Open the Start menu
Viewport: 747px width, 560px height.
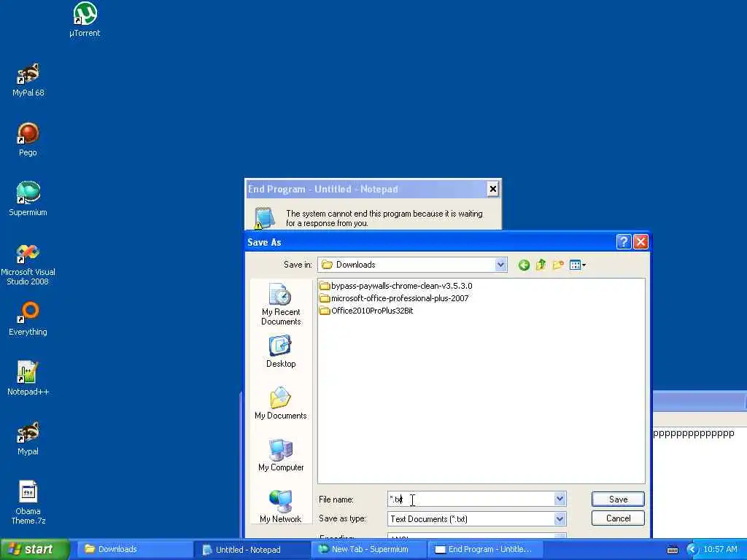click(35, 549)
